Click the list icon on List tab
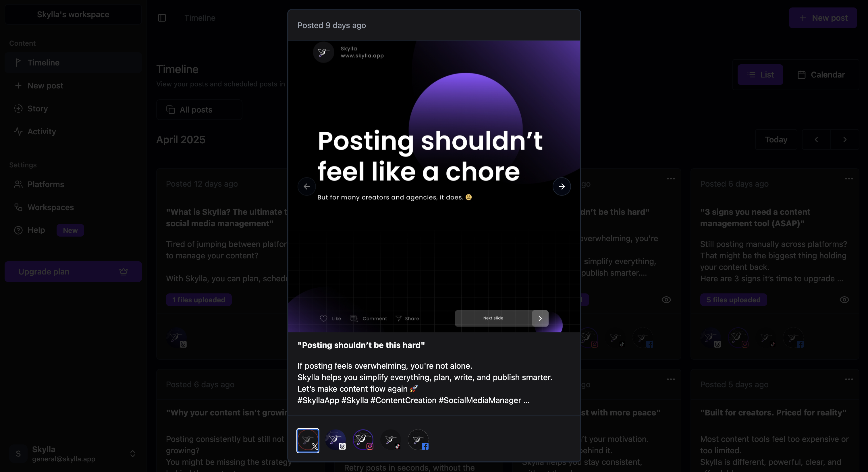Image resolution: width=868 pixels, height=472 pixels. 751,75
